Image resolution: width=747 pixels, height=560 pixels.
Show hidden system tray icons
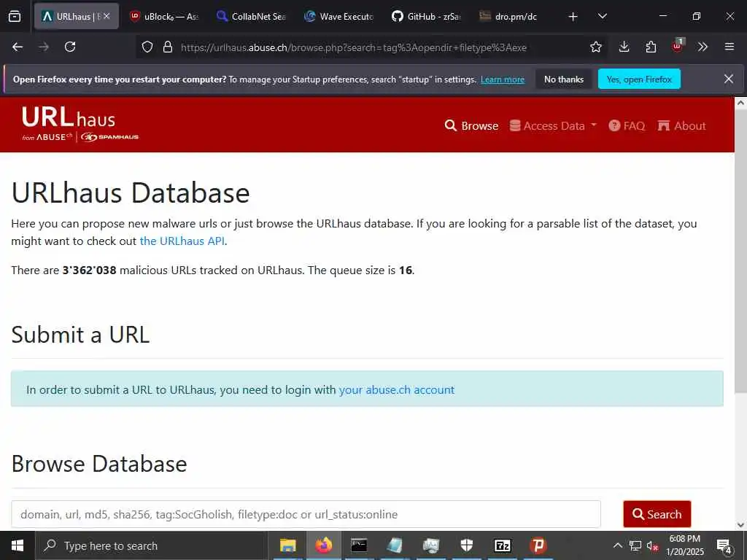pyautogui.click(x=617, y=545)
